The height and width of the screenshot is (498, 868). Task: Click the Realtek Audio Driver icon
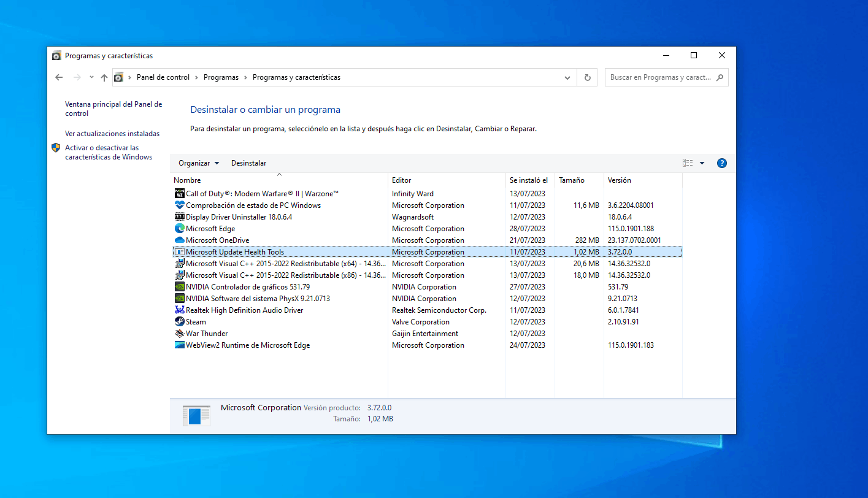tap(180, 310)
